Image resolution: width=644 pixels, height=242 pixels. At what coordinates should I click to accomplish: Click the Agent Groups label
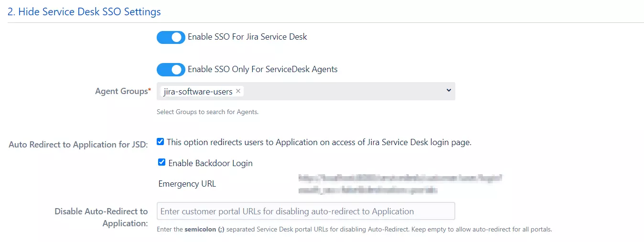click(122, 91)
